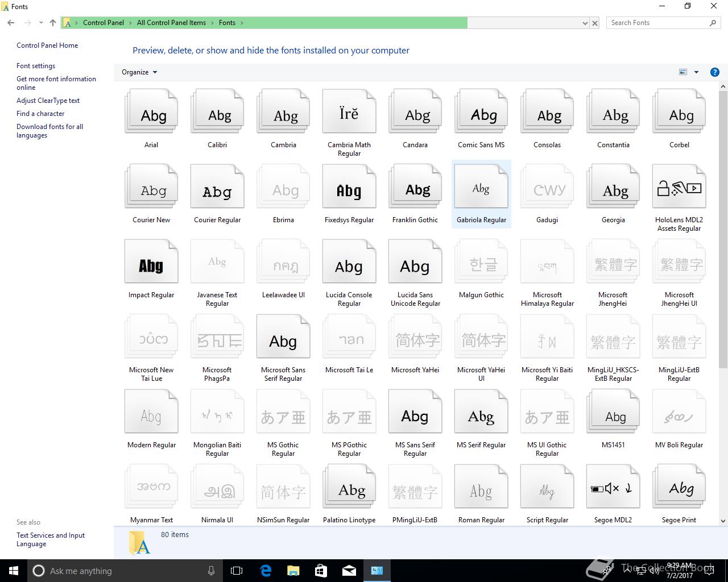The height and width of the screenshot is (582, 728).
Task: Stop loading with address bar X button
Action: pyautogui.click(x=595, y=23)
